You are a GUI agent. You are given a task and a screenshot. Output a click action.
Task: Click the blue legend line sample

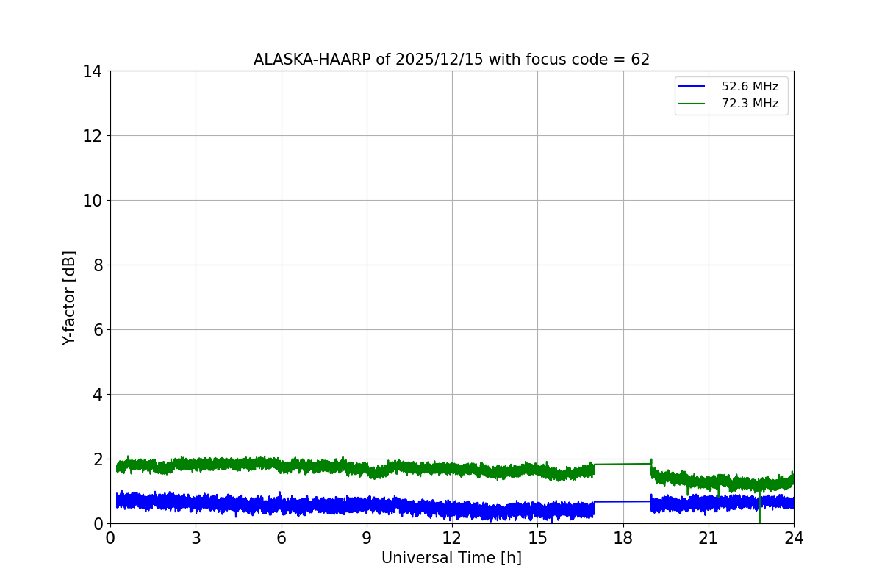pyautogui.click(x=692, y=87)
